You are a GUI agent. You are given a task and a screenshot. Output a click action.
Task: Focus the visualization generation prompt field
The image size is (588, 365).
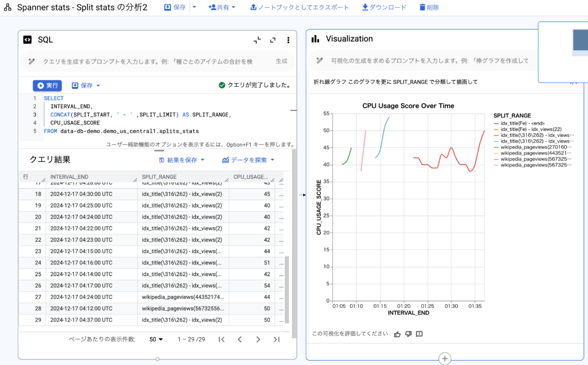click(430, 60)
